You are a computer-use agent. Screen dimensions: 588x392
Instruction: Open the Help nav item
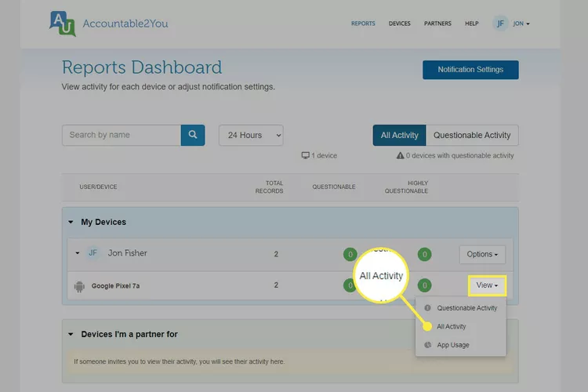[472, 24]
